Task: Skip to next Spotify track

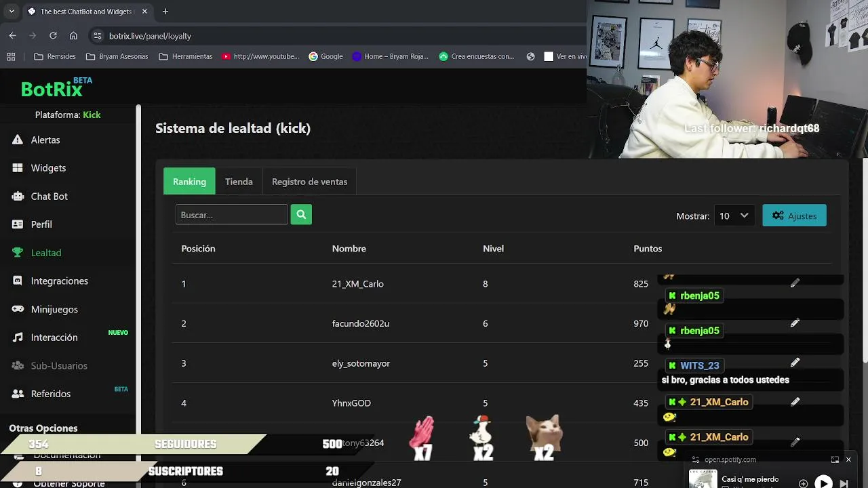Action: coord(844,483)
